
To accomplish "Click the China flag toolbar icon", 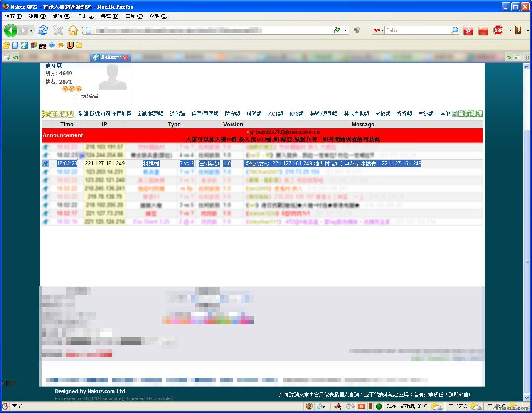I will click(x=483, y=30).
